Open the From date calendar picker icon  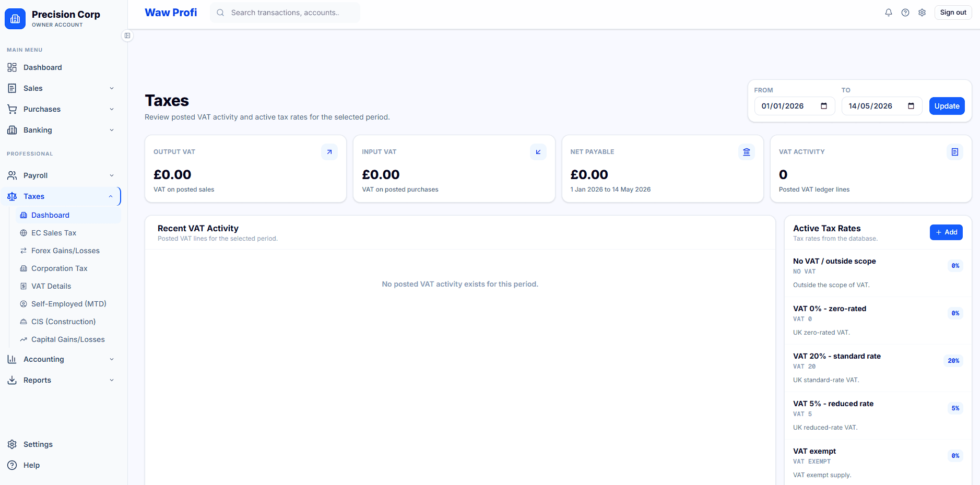[824, 106]
